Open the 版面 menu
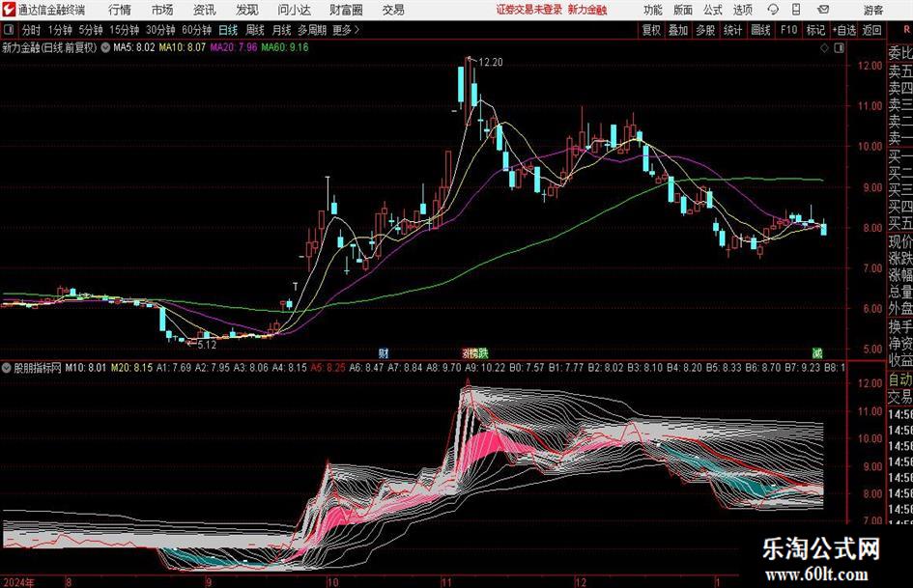The height and width of the screenshot is (588, 913). click(x=682, y=10)
